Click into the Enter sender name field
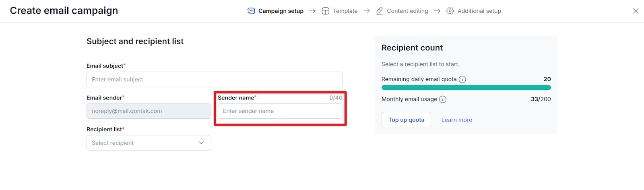This screenshot has height=190, width=644. tap(280, 111)
